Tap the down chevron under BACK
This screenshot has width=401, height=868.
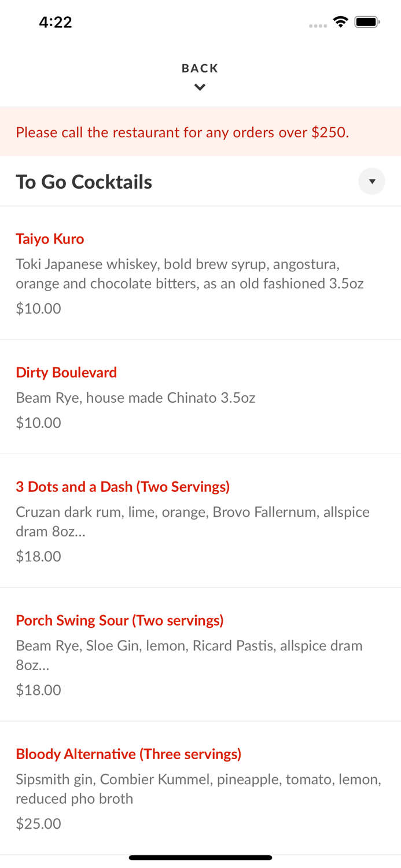[200, 87]
